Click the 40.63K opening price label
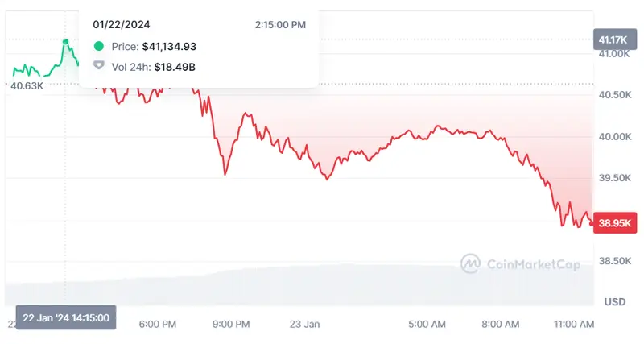The height and width of the screenshot is (344, 644). tap(27, 86)
